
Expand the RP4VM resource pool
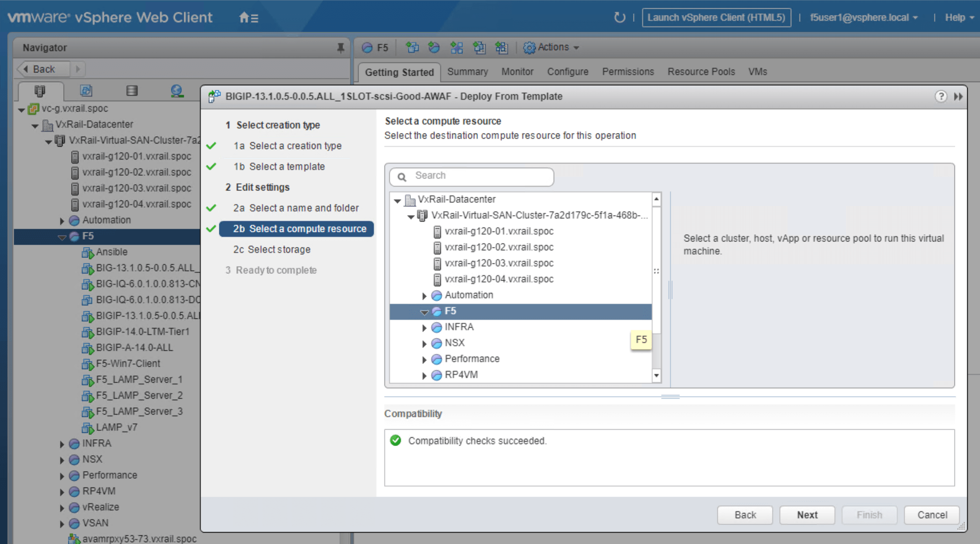click(x=423, y=375)
